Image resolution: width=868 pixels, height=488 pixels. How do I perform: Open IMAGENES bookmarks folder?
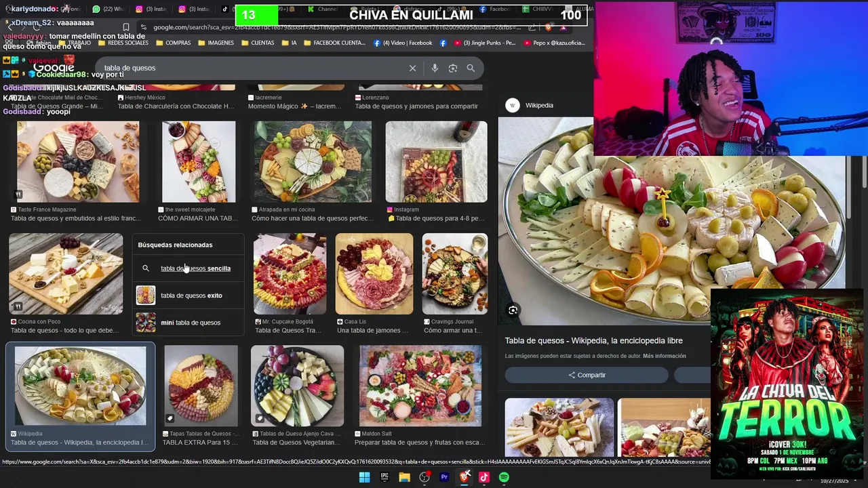click(x=216, y=43)
